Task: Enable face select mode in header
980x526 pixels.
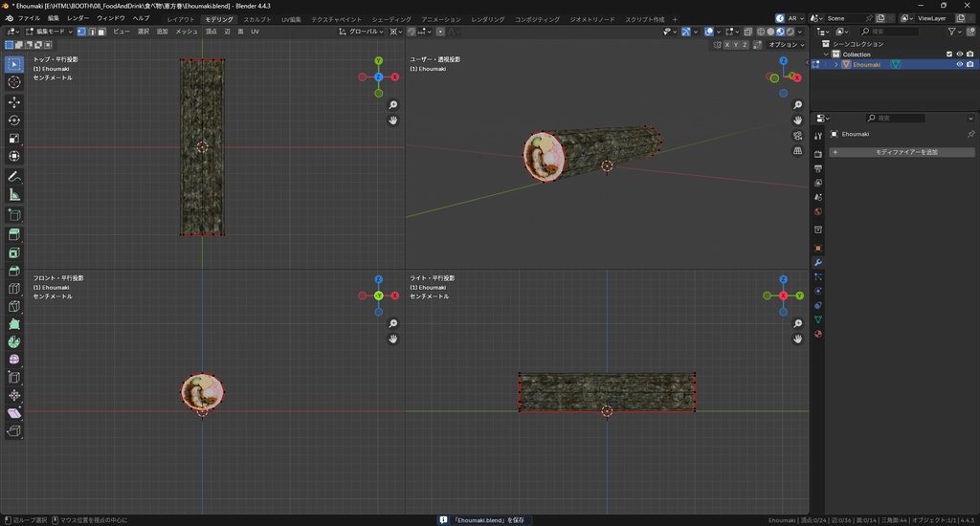Action: [101, 32]
